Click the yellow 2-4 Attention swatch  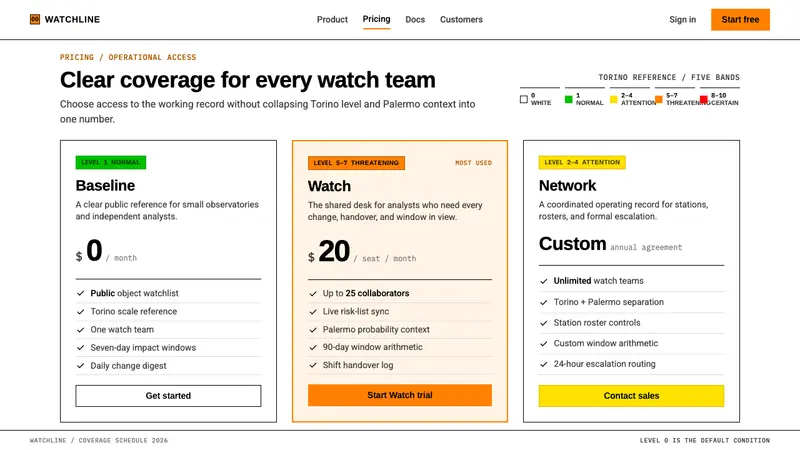click(614, 99)
